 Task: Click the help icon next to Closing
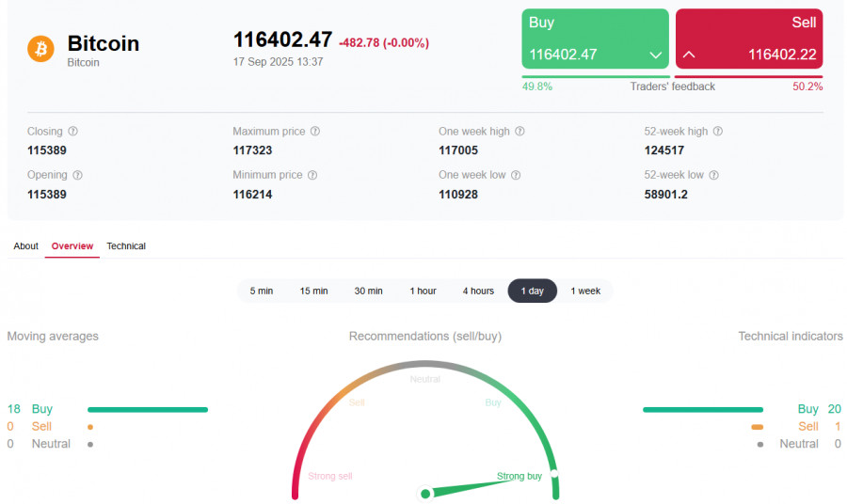(x=73, y=132)
